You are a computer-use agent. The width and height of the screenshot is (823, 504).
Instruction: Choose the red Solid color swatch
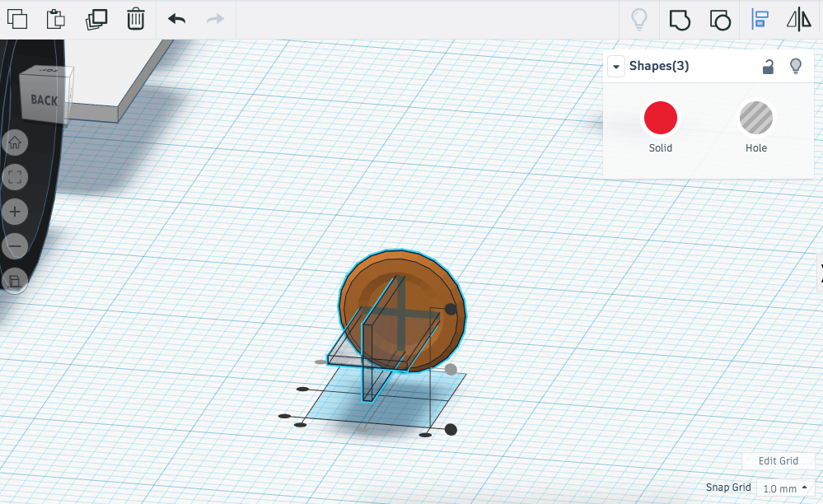(x=660, y=118)
